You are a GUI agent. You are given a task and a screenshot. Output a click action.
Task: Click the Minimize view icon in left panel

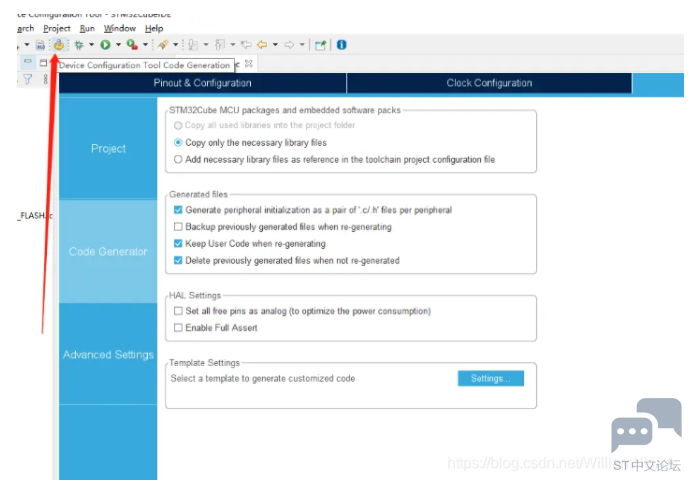tap(28, 62)
